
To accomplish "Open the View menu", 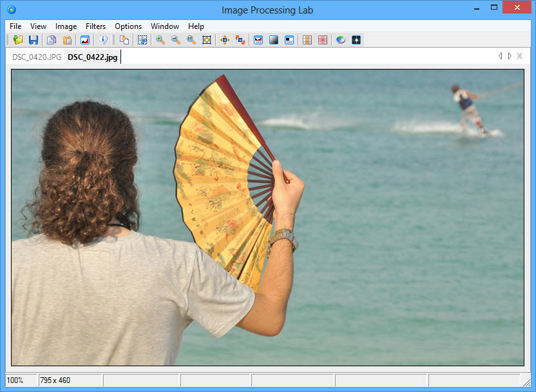I will 38,26.
